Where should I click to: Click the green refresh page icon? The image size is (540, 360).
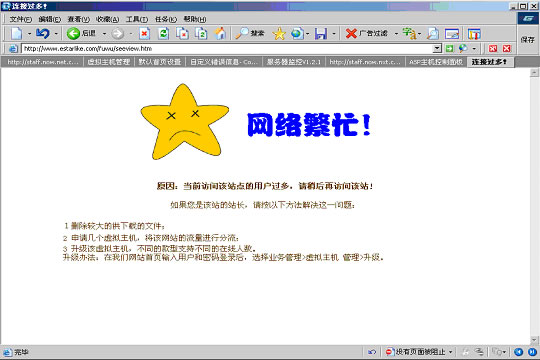163,33
